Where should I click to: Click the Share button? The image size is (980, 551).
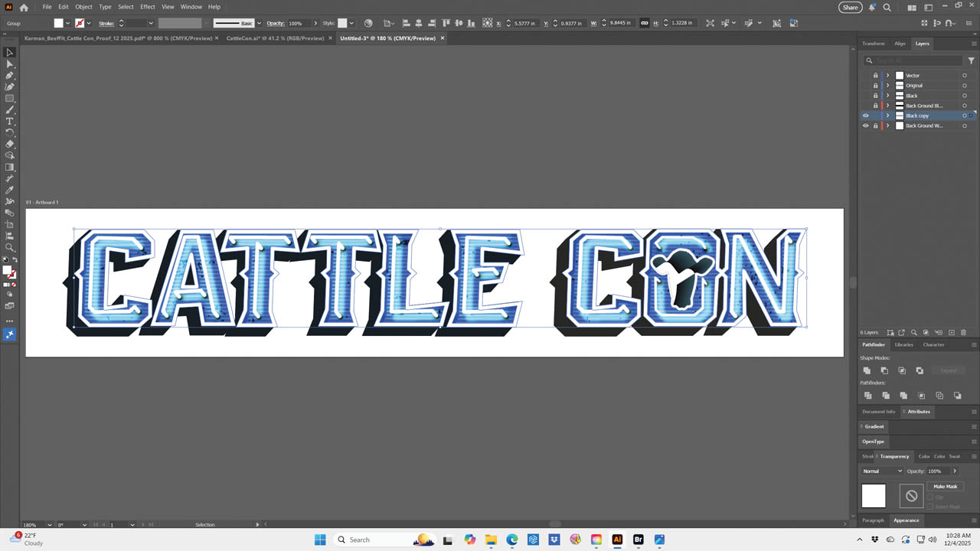pyautogui.click(x=850, y=7)
